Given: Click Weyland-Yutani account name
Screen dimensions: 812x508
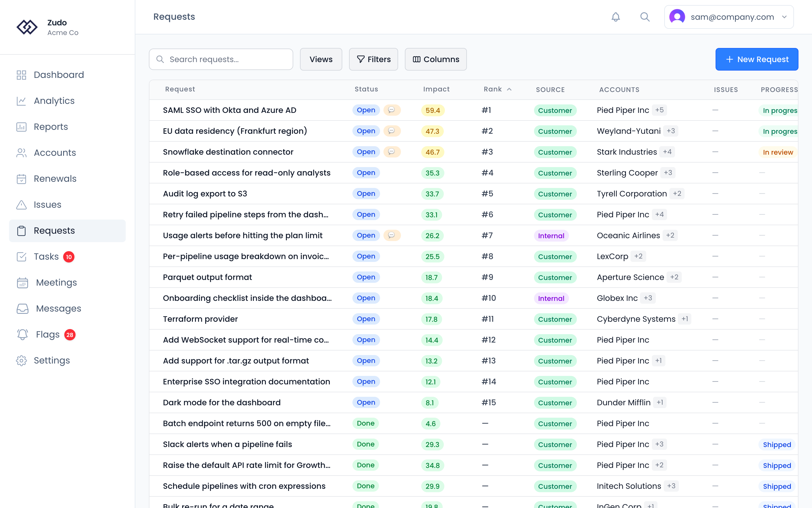Looking at the screenshot, I should click(628, 131).
